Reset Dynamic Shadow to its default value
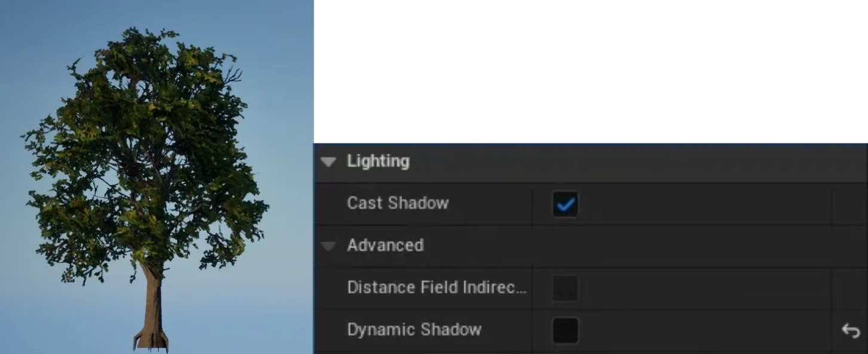868x354 pixels. [x=850, y=331]
